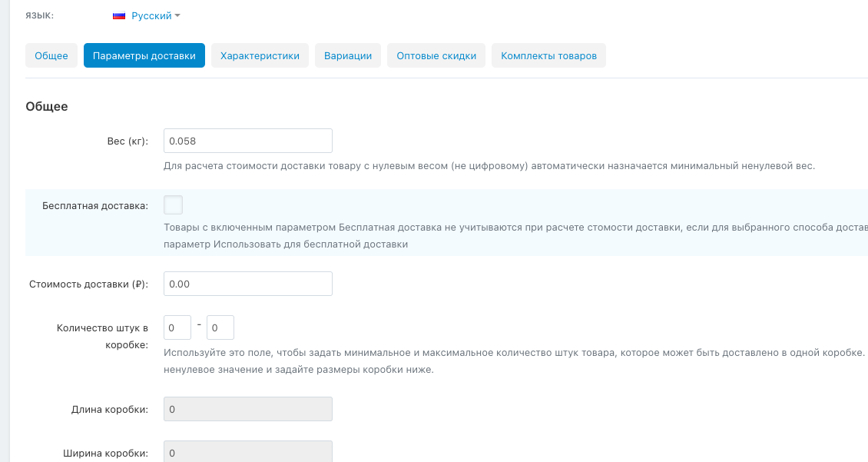This screenshot has width=868, height=462.
Task: Click the Русский language link
Action: click(x=151, y=15)
